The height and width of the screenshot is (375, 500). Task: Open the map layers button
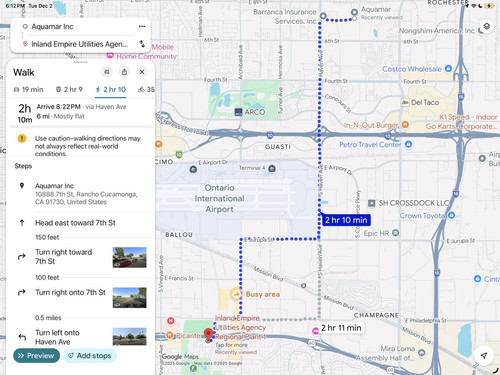[487, 27]
